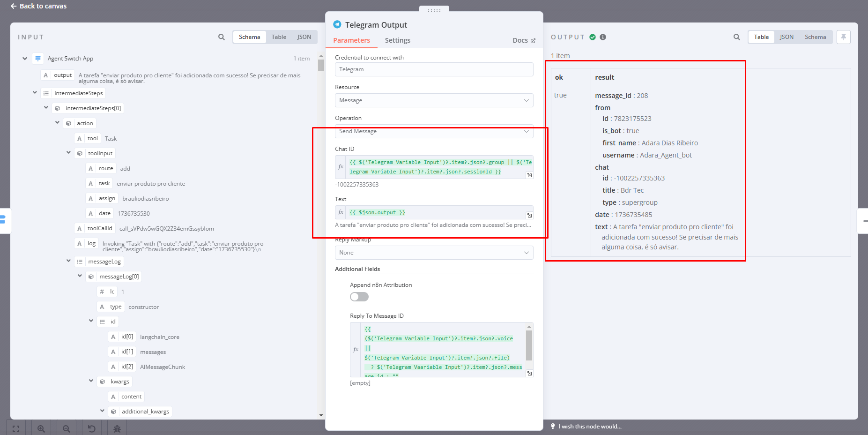Click the info icon next to OUTPUT
This screenshot has width=868, height=435.
(603, 37)
